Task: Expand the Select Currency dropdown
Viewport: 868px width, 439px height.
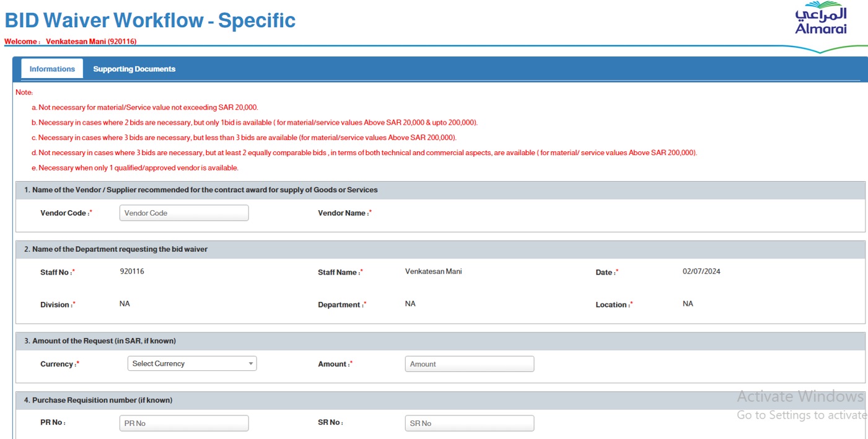Action: [191, 363]
